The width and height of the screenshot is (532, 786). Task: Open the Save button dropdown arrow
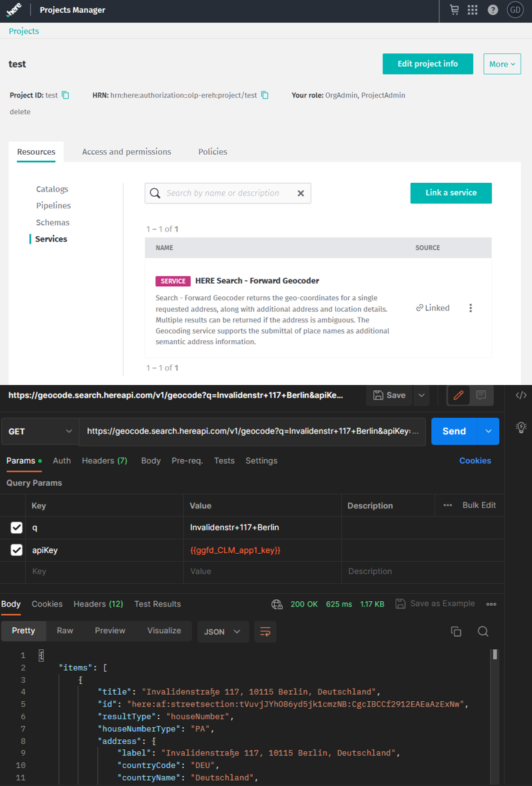click(x=421, y=395)
